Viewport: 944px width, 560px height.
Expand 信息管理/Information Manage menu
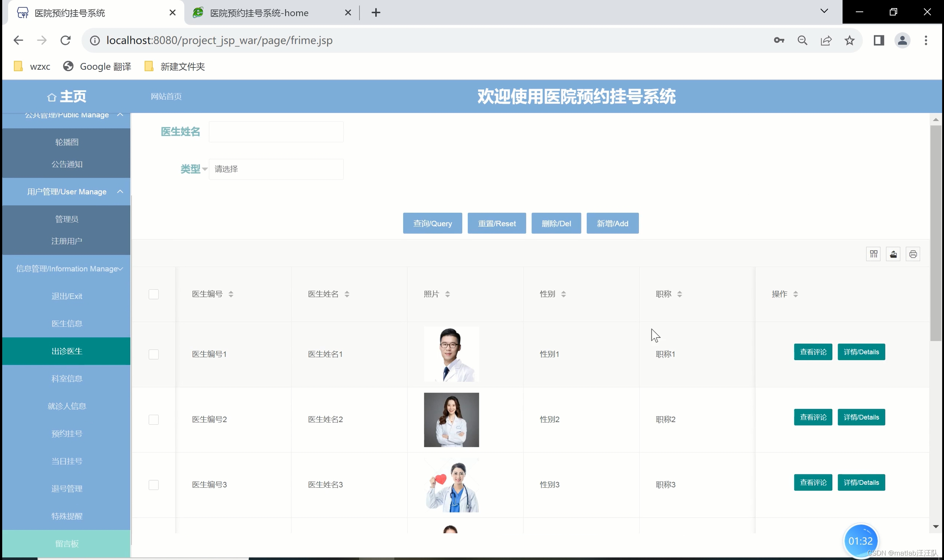point(67,269)
